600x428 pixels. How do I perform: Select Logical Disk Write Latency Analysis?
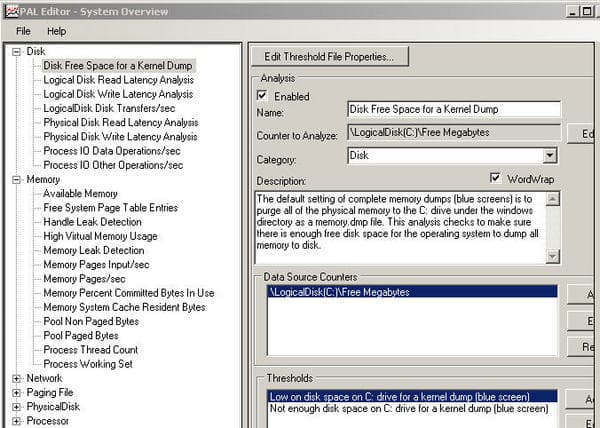pyautogui.click(x=118, y=94)
